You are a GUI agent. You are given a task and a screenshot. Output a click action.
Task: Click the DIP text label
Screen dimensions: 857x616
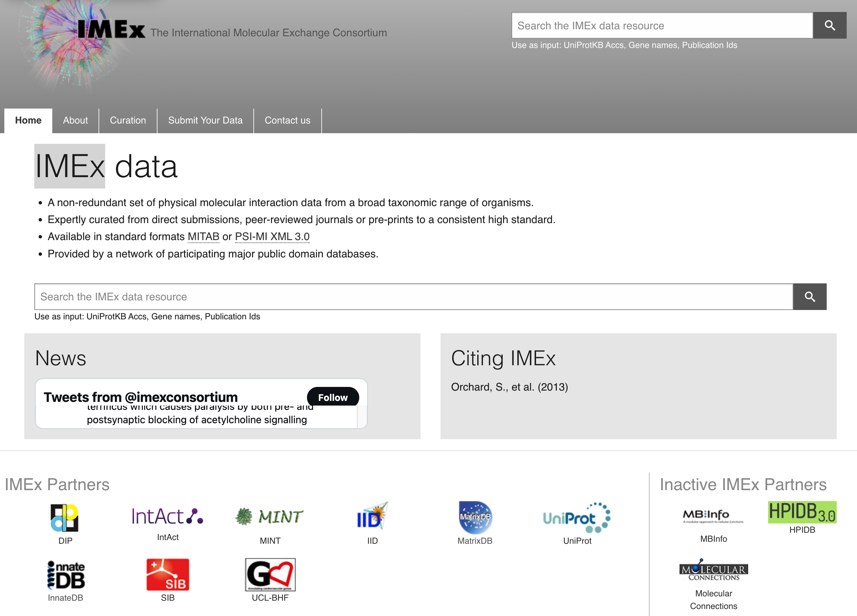[65, 541]
